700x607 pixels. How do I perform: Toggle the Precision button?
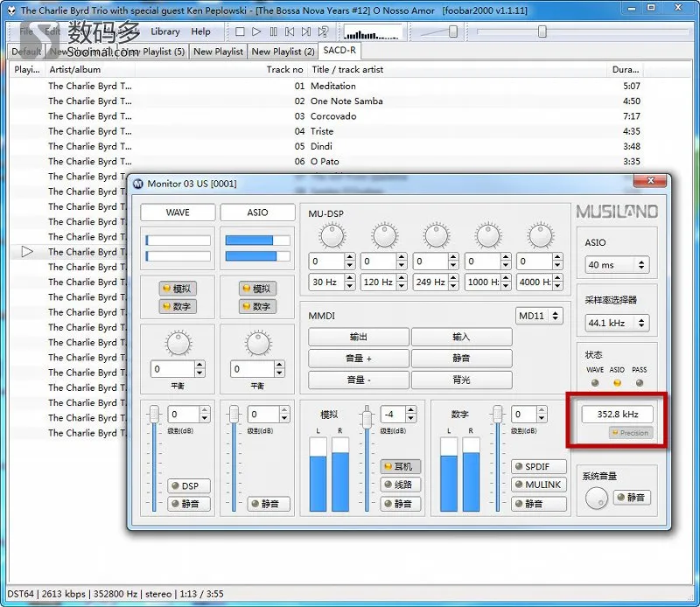(630, 433)
